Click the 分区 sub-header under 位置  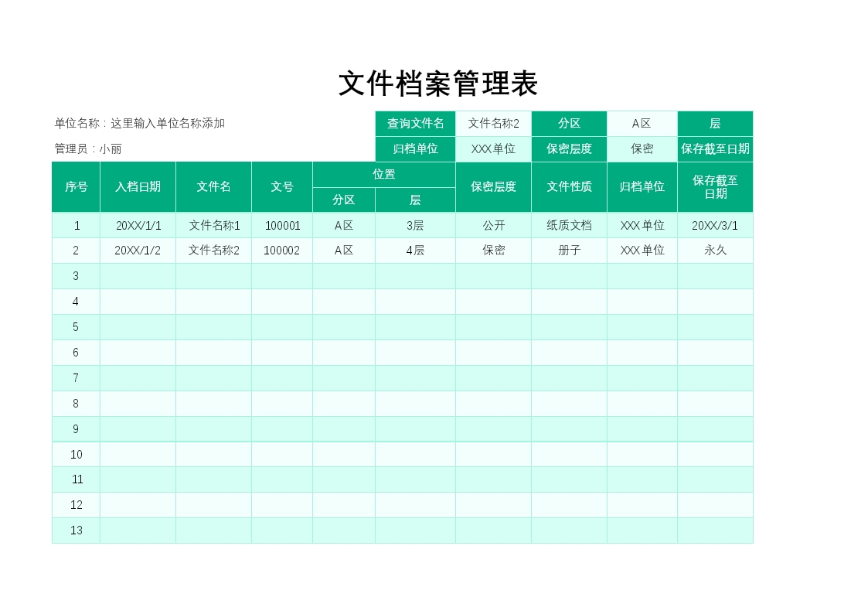tap(344, 200)
